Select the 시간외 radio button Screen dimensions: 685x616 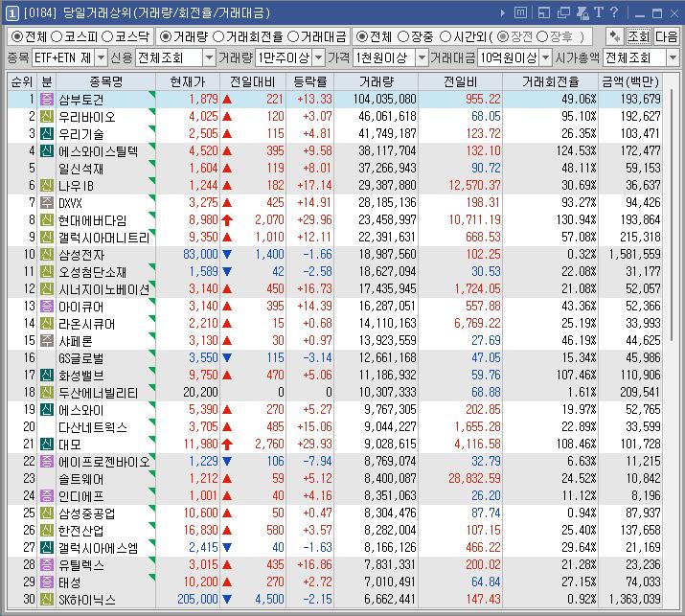[x=445, y=36]
